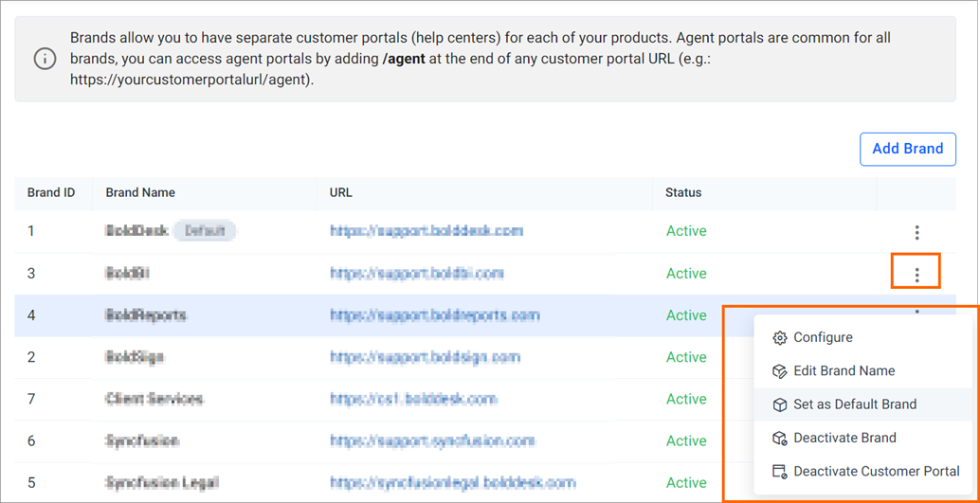Click the brand name in Brand ID 7 row
This screenshot has width=980, height=503.
point(154,399)
